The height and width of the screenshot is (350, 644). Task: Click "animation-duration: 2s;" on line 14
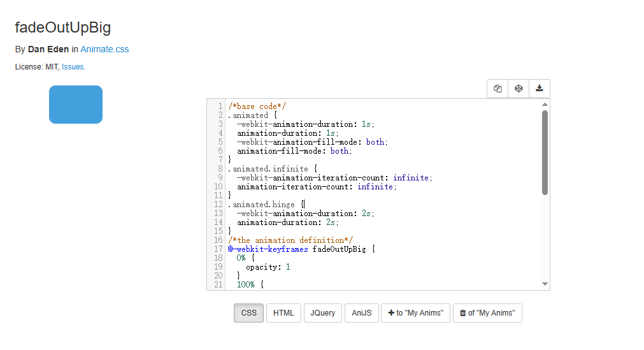[288, 222]
